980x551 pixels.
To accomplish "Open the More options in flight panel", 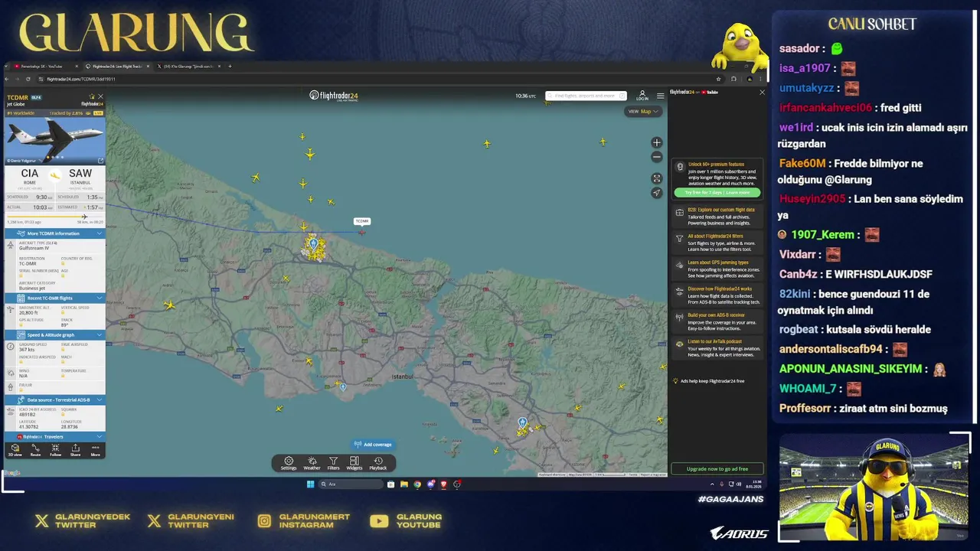I will 95,450.
